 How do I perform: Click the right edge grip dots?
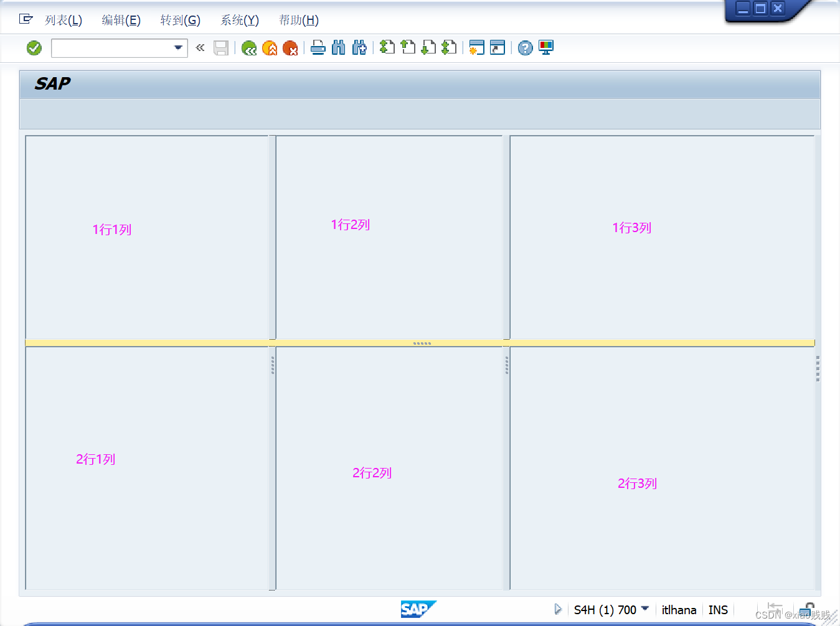818,368
